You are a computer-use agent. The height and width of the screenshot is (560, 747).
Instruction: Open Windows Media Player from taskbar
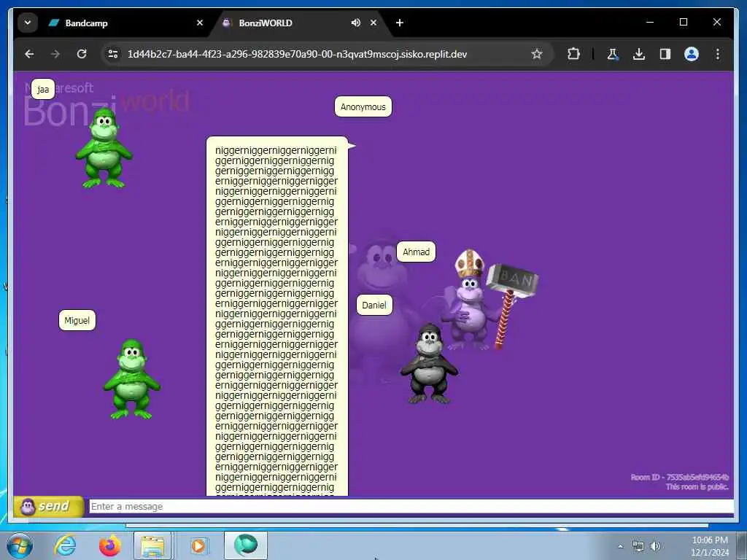click(x=198, y=545)
